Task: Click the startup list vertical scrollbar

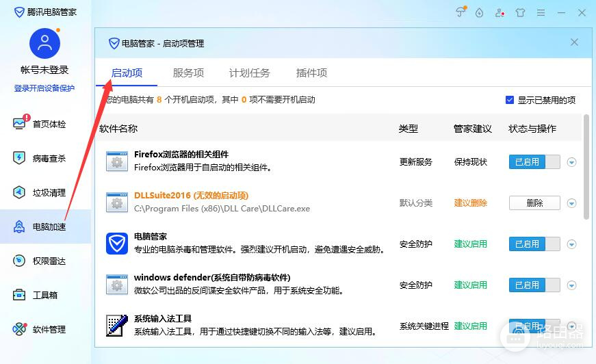Action: point(586,166)
